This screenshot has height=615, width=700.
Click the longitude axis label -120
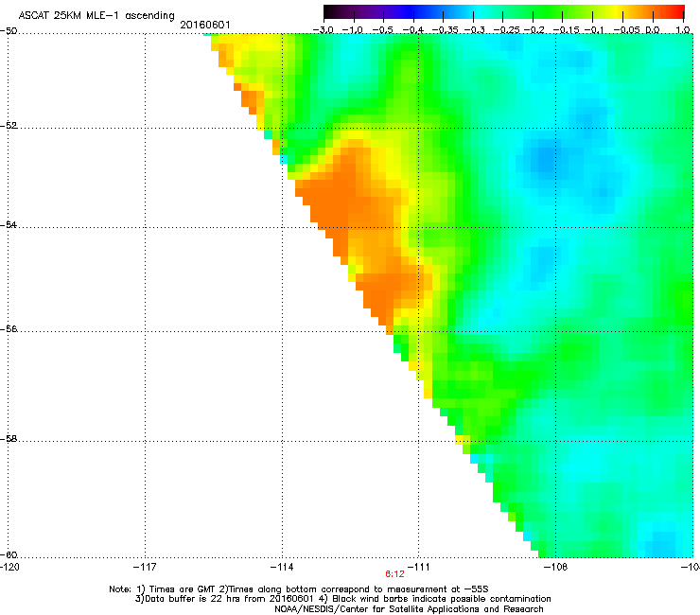coord(9,567)
